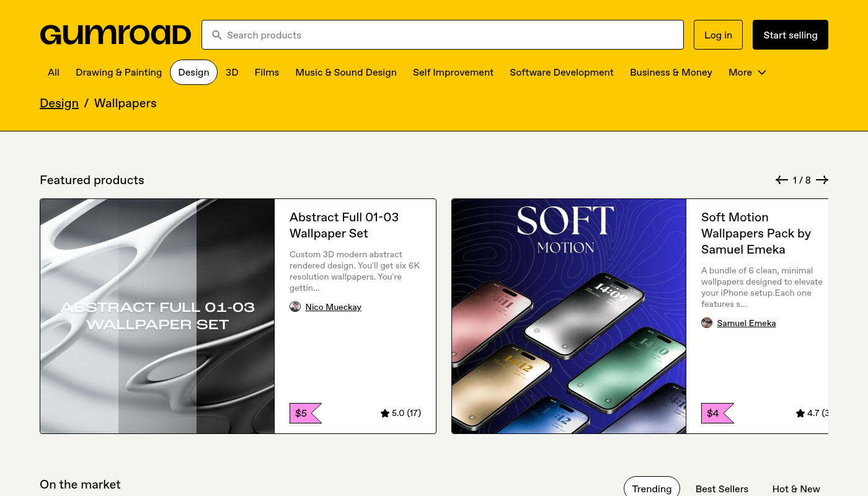Viewport: 868px width, 496px height.
Task: Click Samuel Emeka's avatar icon
Action: pos(707,323)
